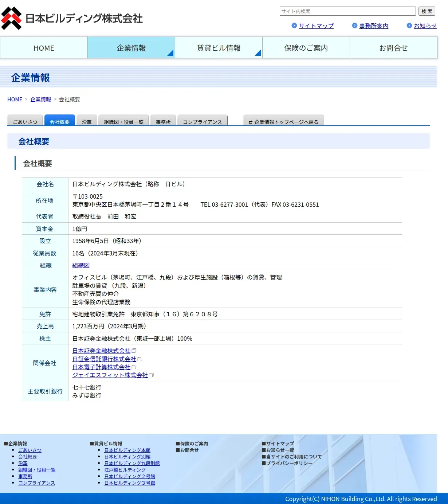Click footer 当サイトのご利用について item
Viewport: 448px width, 504px height.
tap(292, 457)
